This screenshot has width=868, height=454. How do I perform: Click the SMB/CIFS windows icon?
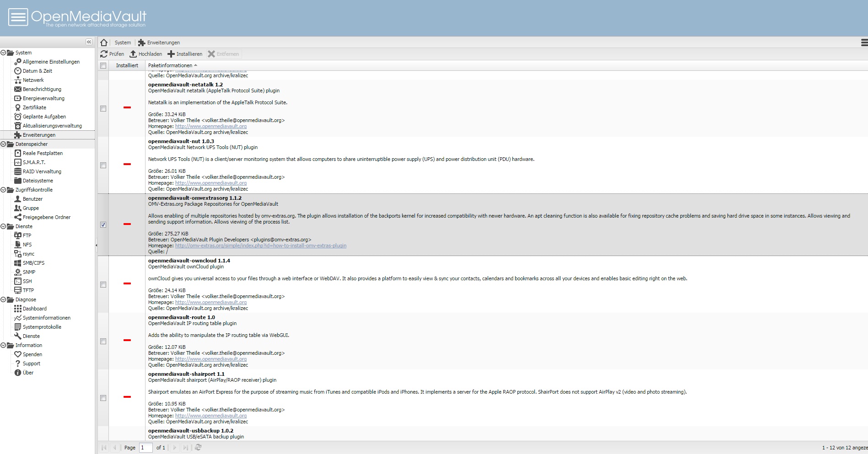click(18, 263)
